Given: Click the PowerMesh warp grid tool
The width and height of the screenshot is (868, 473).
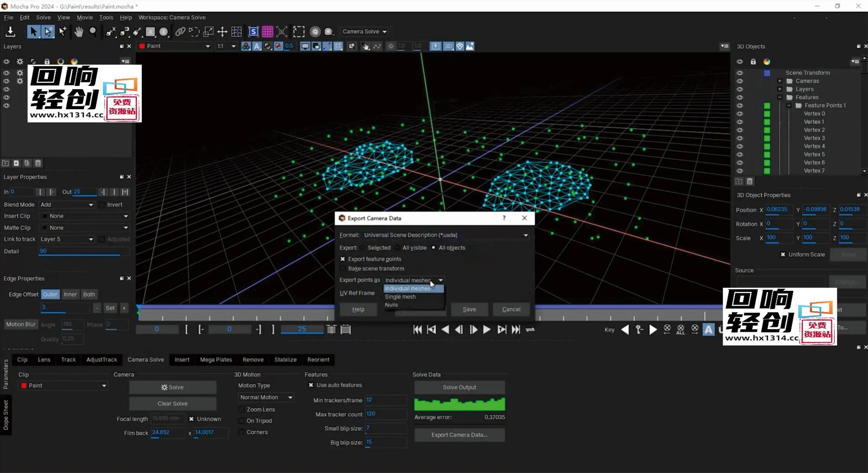Looking at the screenshot, I should click(236, 32).
